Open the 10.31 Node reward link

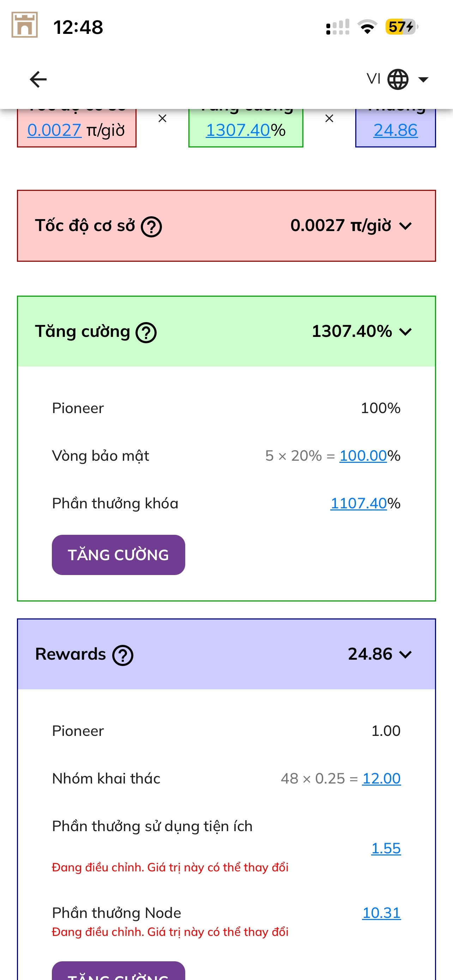point(381,913)
